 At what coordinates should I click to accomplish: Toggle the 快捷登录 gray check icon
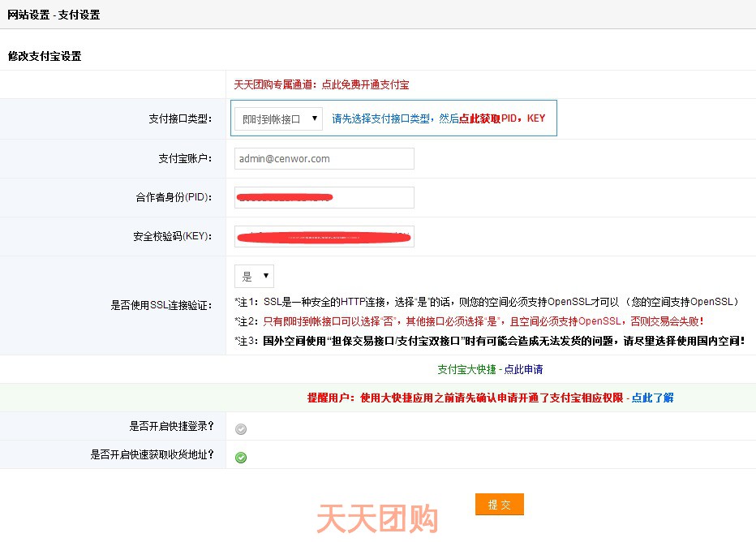pos(241,429)
